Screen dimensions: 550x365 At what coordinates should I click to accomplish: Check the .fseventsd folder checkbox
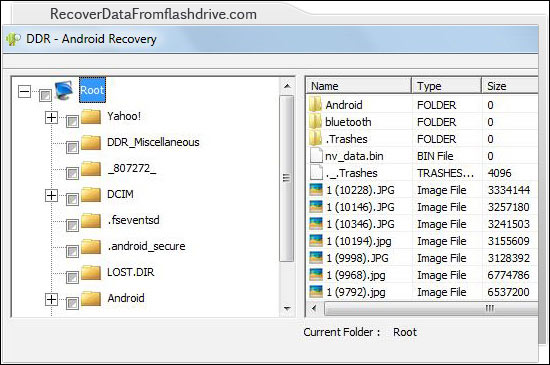72,225
